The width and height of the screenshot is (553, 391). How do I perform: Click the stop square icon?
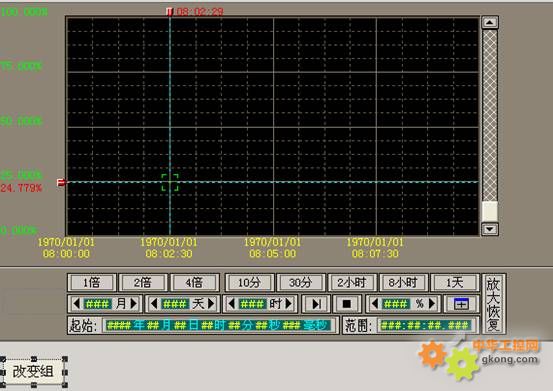tap(346, 304)
